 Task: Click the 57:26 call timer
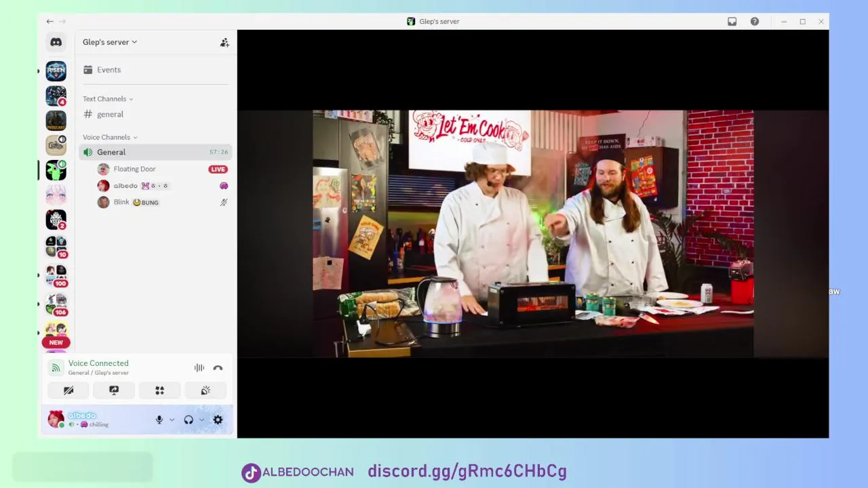[x=218, y=152]
